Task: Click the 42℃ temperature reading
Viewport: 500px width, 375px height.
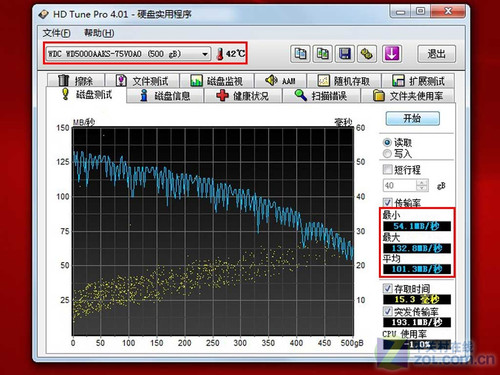Action: 235,54
